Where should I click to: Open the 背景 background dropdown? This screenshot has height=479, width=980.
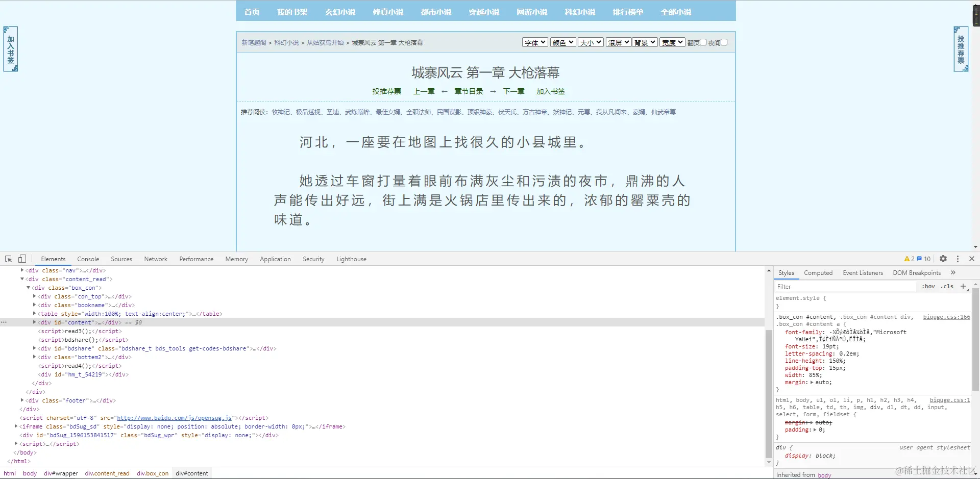[x=644, y=42]
